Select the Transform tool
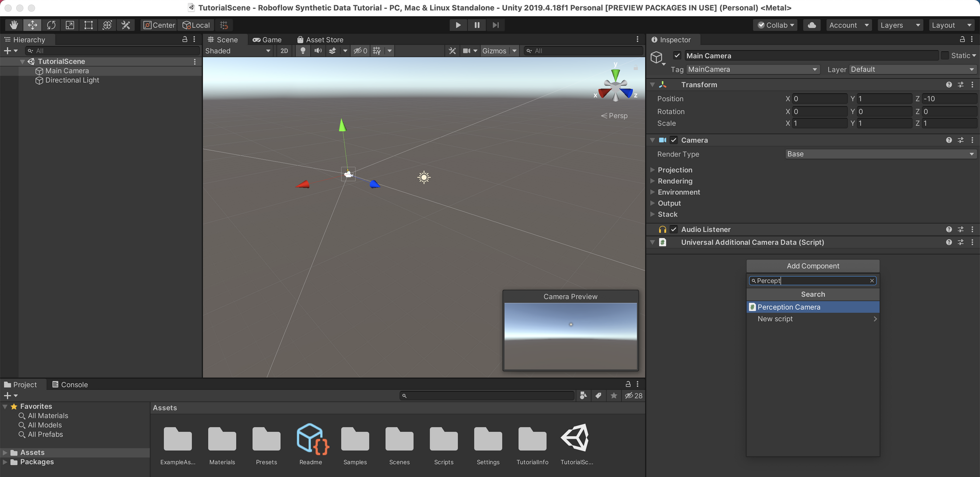The width and height of the screenshot is (980, 477). (107, 25)
